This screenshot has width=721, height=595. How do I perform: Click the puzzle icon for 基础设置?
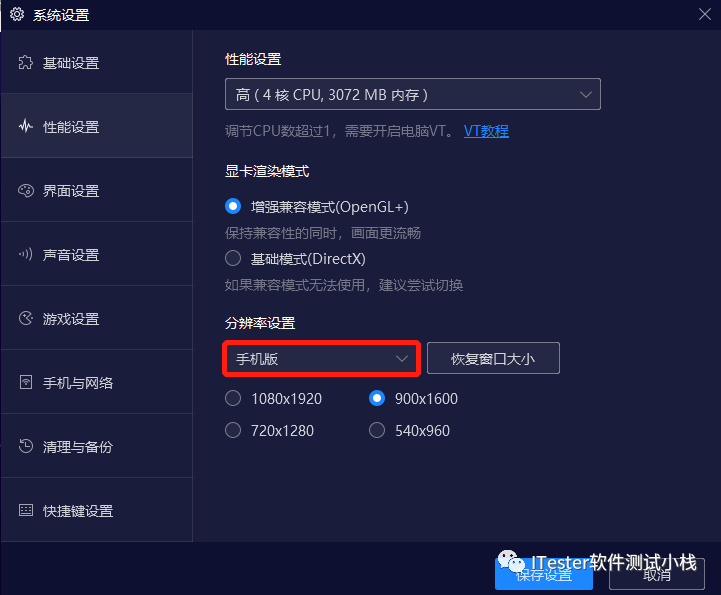(26, 63)
